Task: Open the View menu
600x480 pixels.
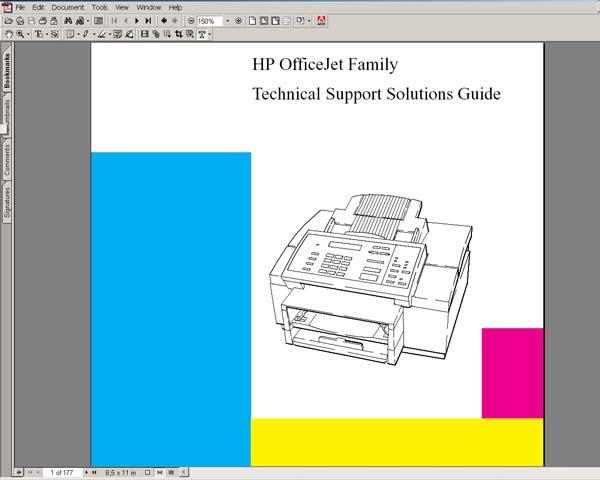Action: 122,7
